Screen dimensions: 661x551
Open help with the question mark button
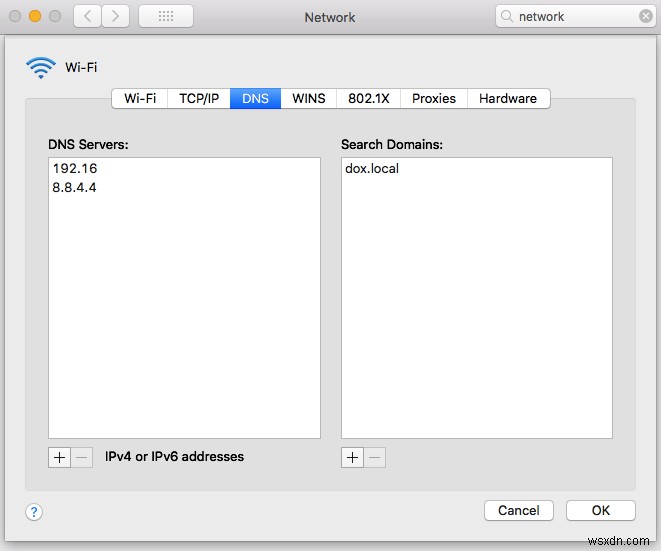34,512
